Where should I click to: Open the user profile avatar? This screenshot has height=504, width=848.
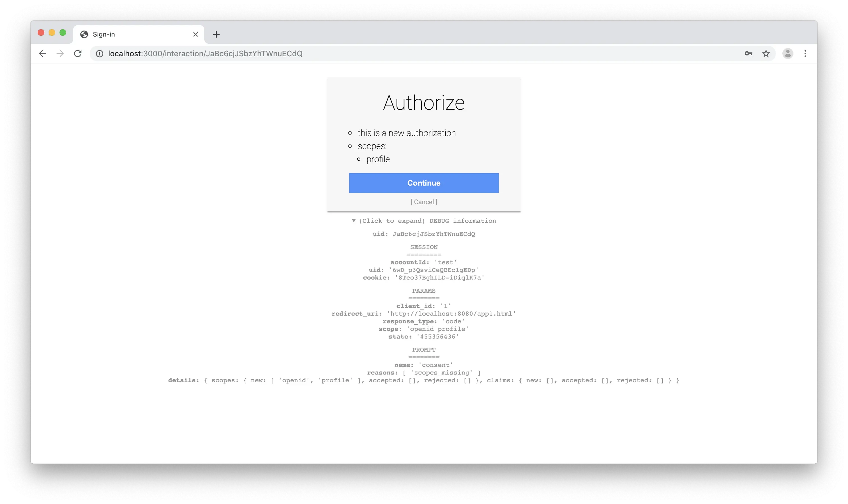[x=787, y=54]
